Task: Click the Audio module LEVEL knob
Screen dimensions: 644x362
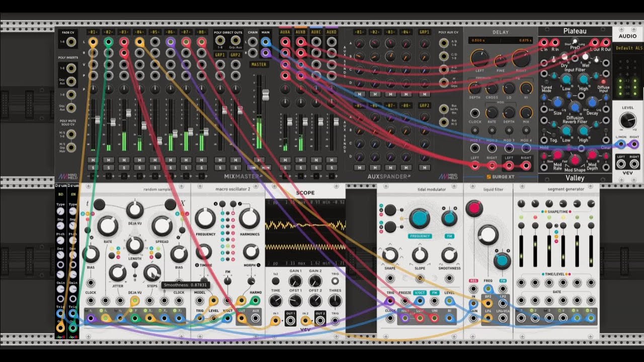Action: click(x=627, y=120)
